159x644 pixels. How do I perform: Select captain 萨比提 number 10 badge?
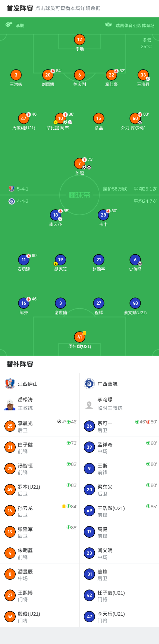[60, 118]
